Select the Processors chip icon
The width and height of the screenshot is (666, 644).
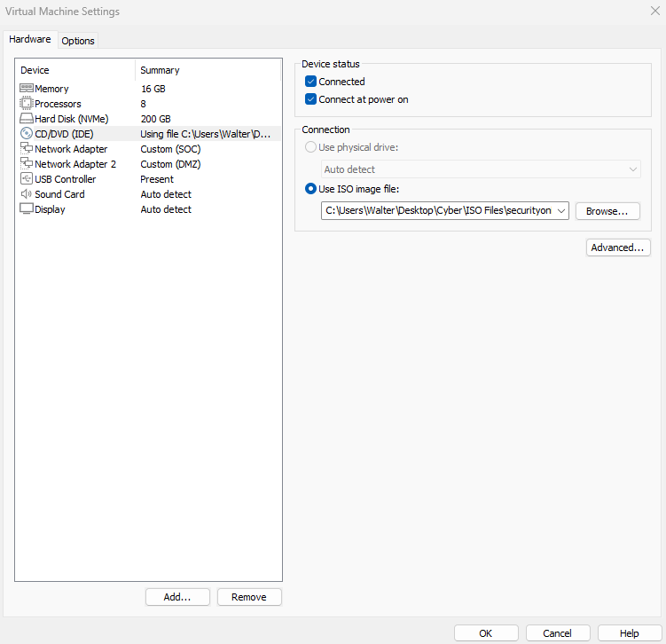coord(27,104)
